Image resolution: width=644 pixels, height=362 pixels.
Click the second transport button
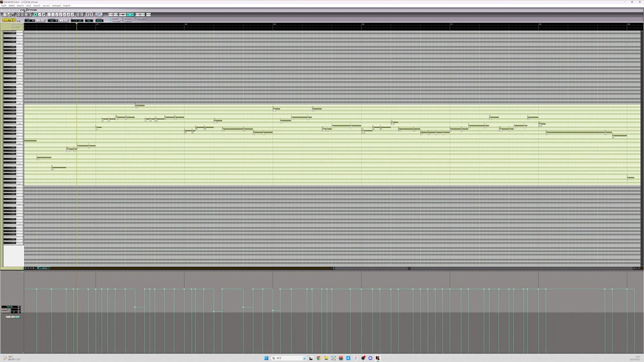pyautogui.click(x=115, y=14)
